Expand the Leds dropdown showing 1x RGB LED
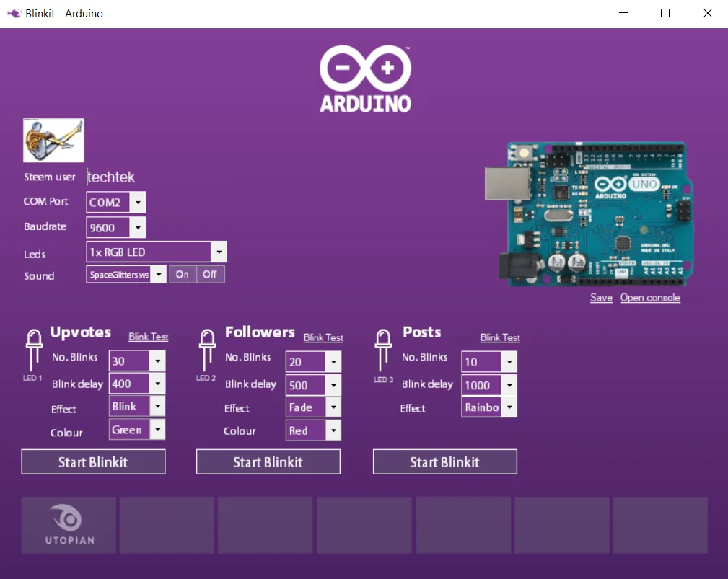This screenshot has height=579, width=728. tap(157, 252)
